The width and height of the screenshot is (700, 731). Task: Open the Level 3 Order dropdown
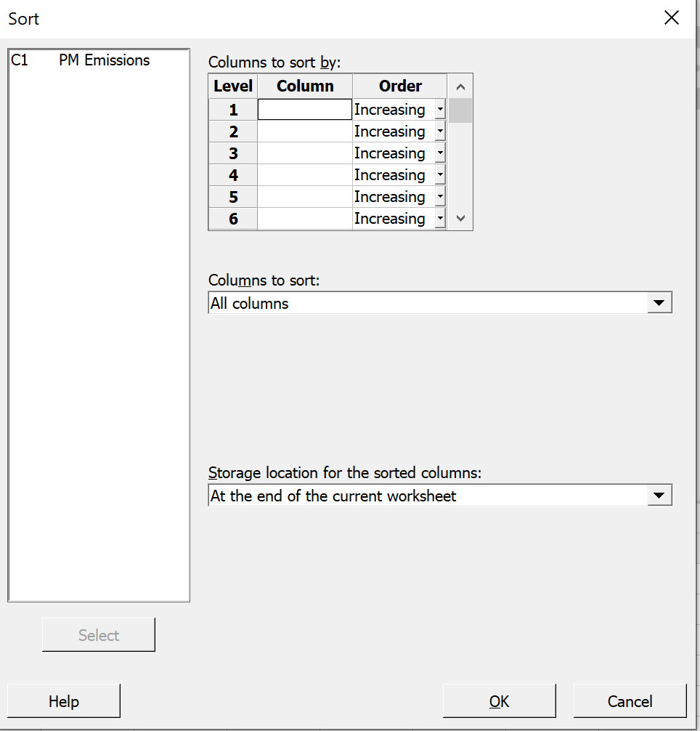pos(440,153)
